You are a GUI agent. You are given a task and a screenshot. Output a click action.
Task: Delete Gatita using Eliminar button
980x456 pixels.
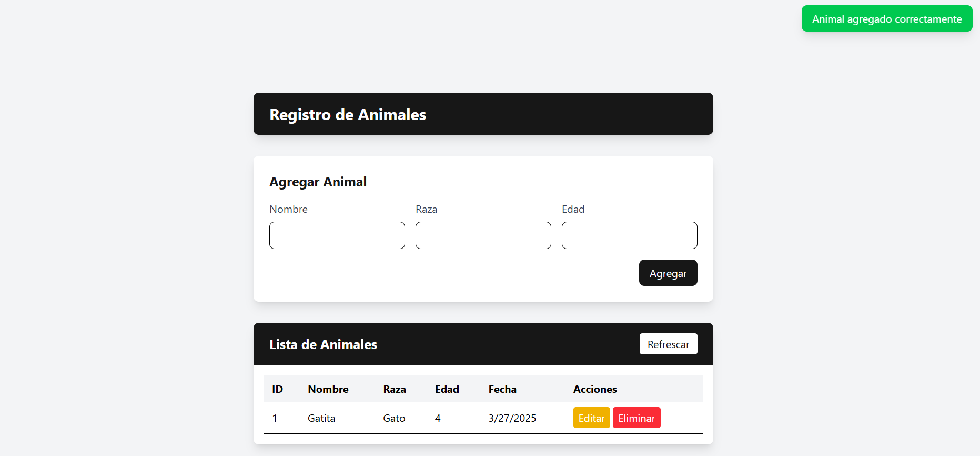(x=637, y=418)
